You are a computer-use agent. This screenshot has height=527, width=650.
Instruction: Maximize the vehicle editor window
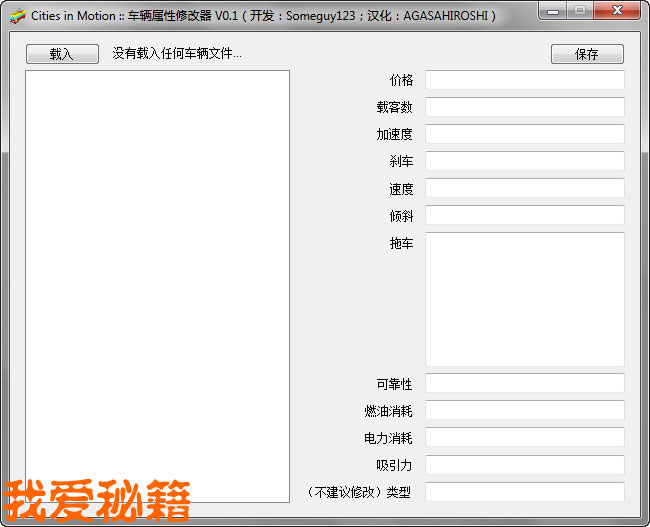click(x=580, y=11)
